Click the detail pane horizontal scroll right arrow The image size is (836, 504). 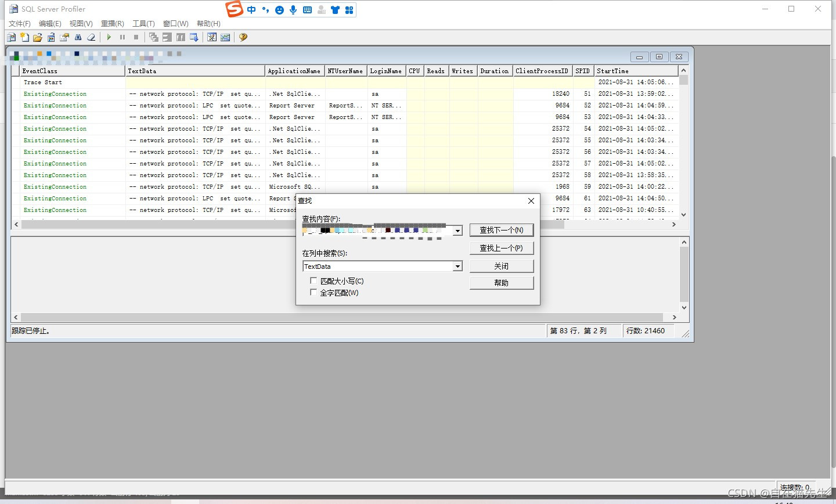[674, 317]
